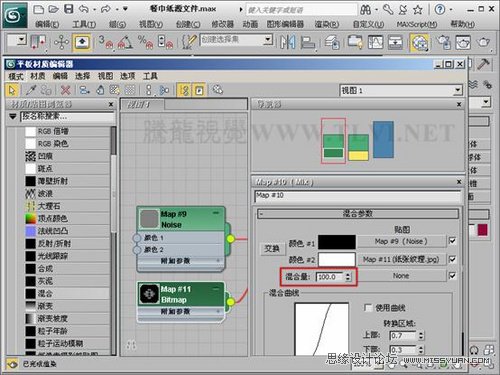Click the None mix map button

pos(401,276)
